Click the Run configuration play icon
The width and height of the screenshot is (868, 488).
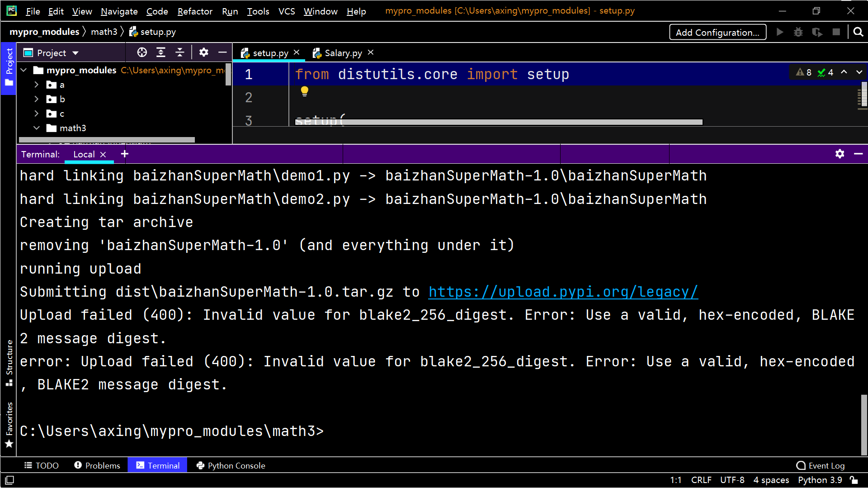point(780,32)
